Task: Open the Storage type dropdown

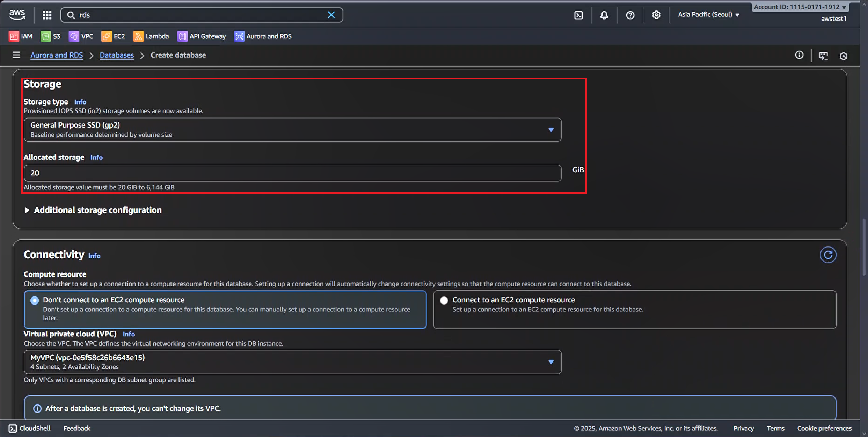Action: click(x=292, y=130)
